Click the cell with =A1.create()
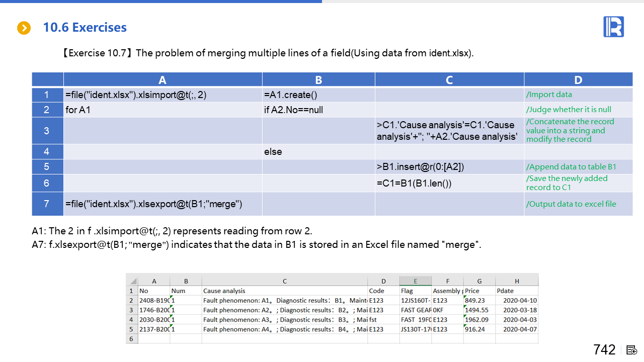 tap(318, 95)
